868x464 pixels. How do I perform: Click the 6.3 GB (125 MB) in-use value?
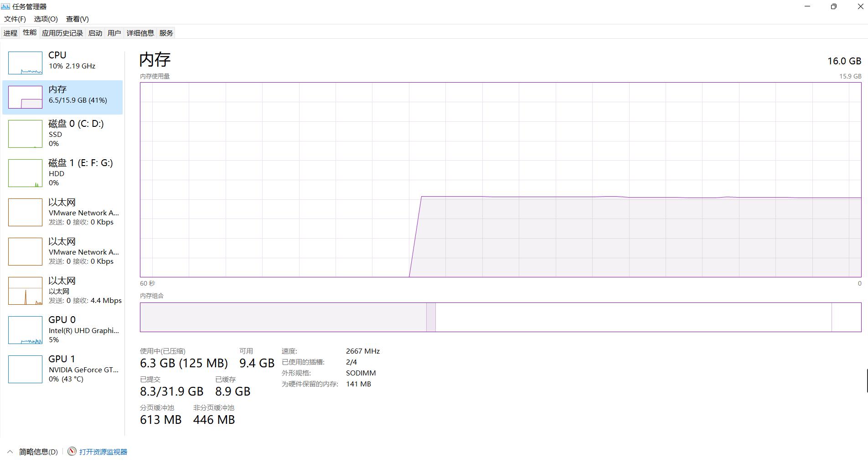point(184,363)
